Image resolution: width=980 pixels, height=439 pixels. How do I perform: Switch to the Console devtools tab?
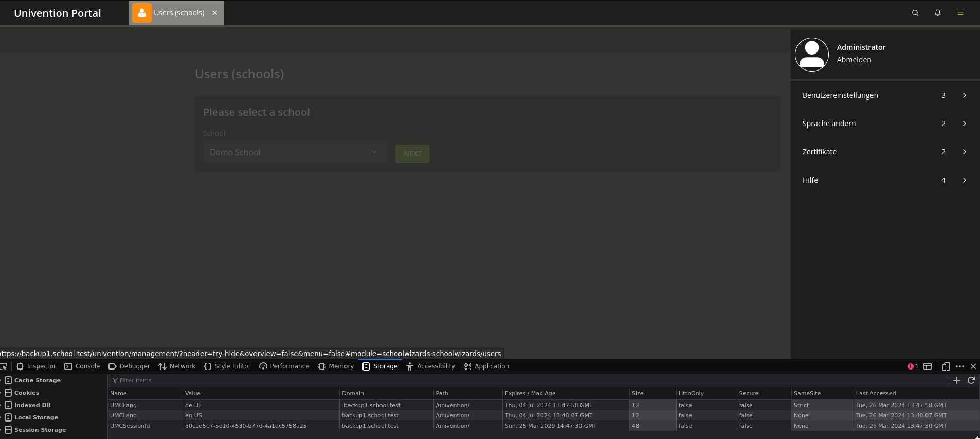coord(82,366)
